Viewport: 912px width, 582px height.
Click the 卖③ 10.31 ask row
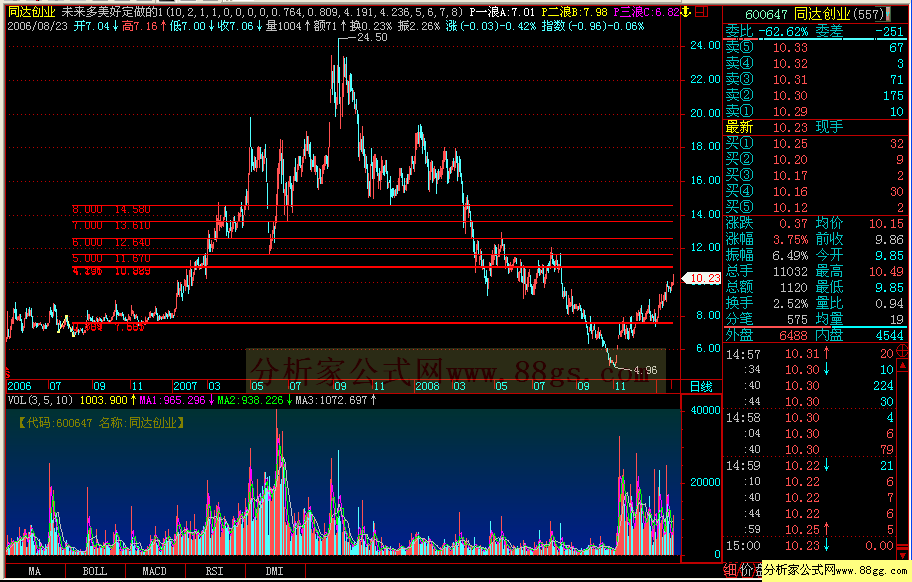814,80
